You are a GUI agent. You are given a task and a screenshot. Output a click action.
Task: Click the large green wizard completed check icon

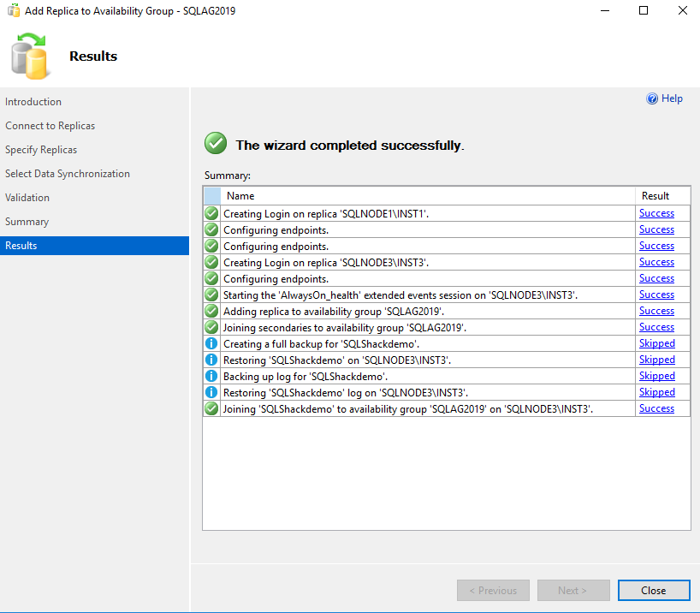pyautogui.click(x=216, y=144)
